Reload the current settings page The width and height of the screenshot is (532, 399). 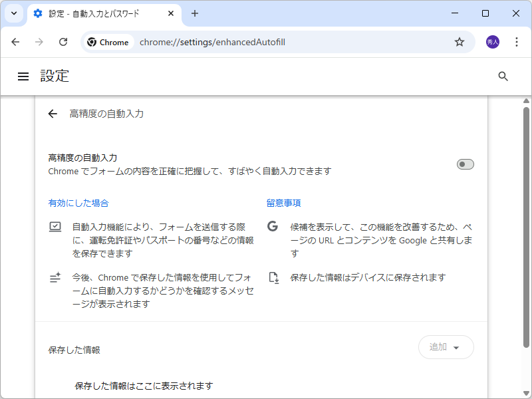63,41
